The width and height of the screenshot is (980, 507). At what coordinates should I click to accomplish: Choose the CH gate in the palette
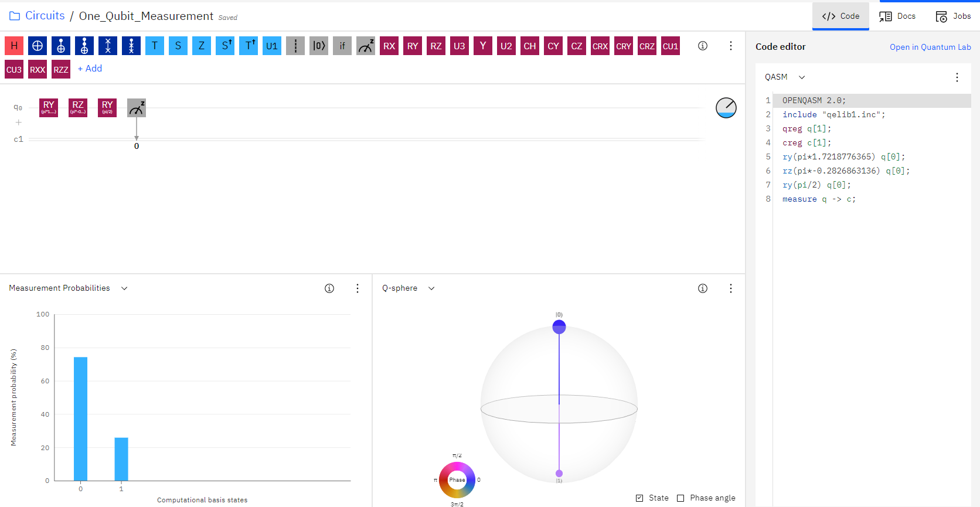pyautogui.click(x=530, y=46)
